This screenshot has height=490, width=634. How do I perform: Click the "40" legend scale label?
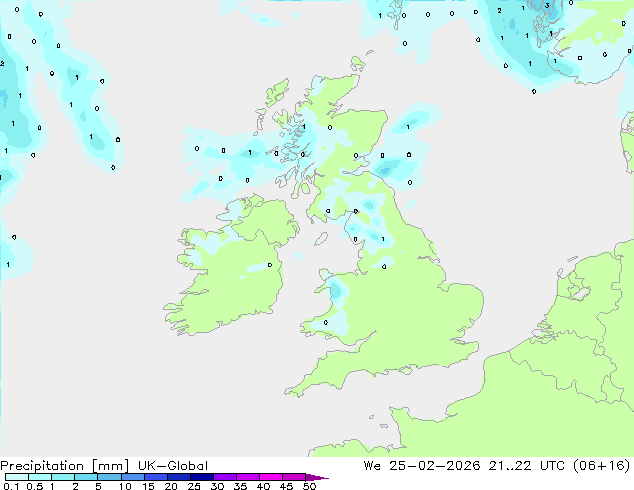pyautogui.click(x=263, y=486)
